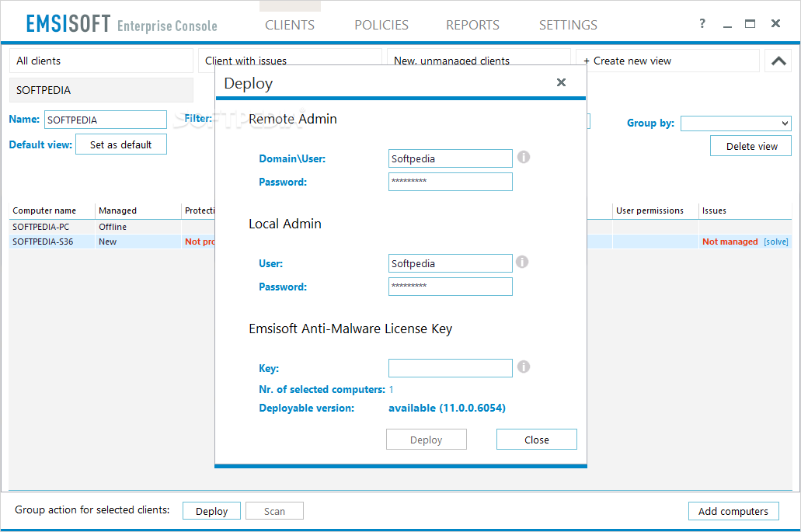Screen dimensions: 801x532
Task: Click Local Admin Password field
Action: 450,287
